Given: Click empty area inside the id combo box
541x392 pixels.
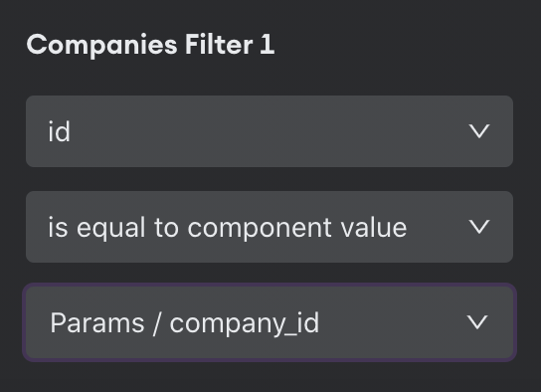Looking at the screenshot, I should pyautogui.click(x=270, y=131).
